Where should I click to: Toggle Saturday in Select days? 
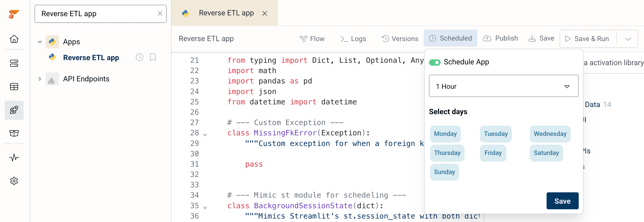click(x=546, y=153)
